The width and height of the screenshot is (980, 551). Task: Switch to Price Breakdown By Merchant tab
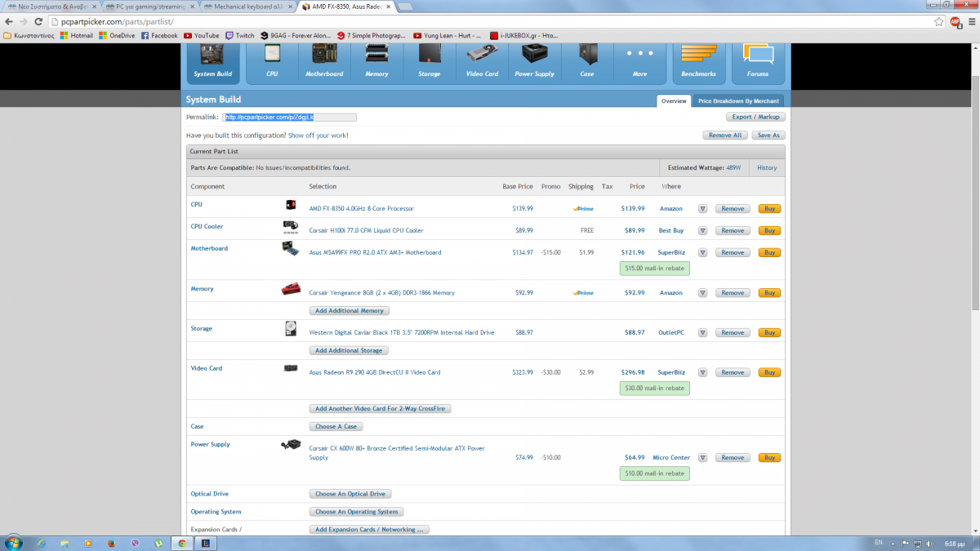[x=738, y=101]
